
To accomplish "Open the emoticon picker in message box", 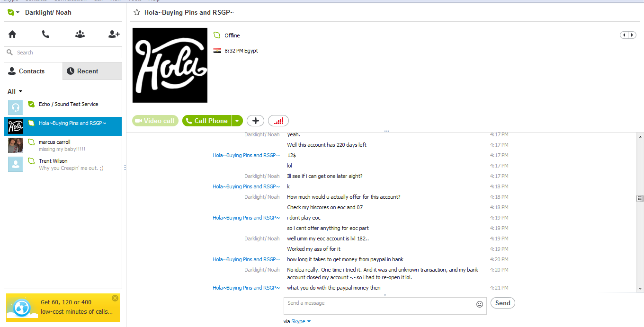I will (480, 304).
